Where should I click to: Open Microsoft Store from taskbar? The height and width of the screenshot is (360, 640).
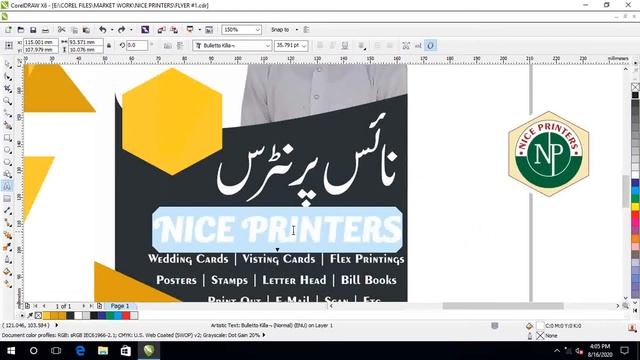click(x=126, y=351)
